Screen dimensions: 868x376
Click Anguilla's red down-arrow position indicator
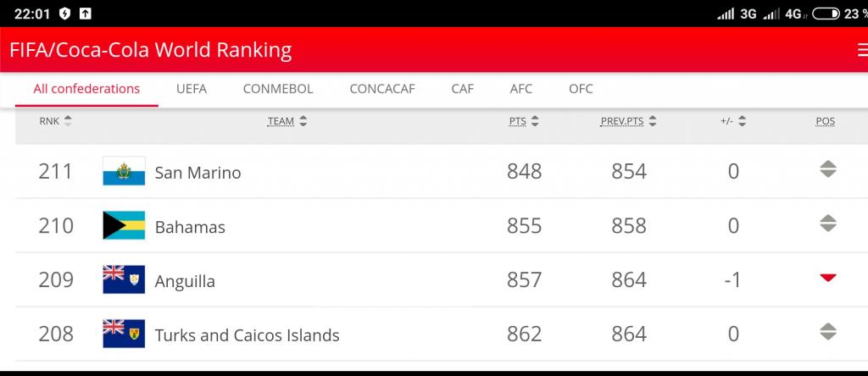pos(827,278)
